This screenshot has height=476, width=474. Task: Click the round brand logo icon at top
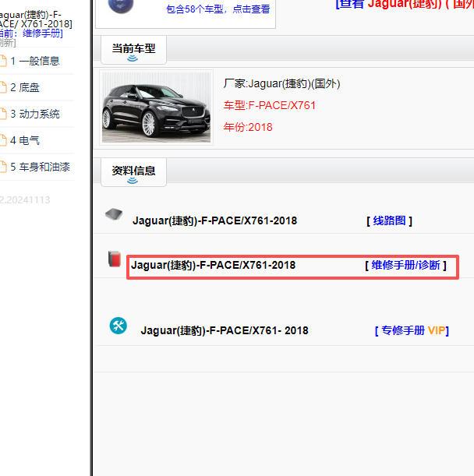point(121,5)
